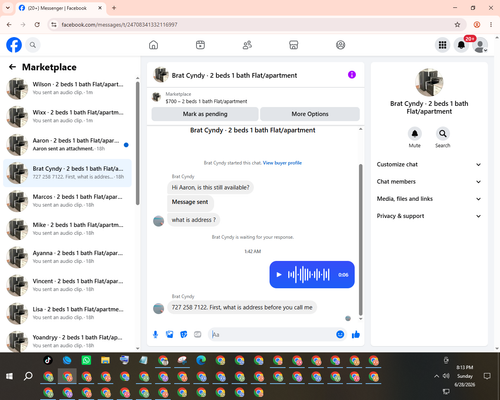Viewport: 500px width, 400px height.
Task: Open the Menu grid icon
Action: click(442, 45)
